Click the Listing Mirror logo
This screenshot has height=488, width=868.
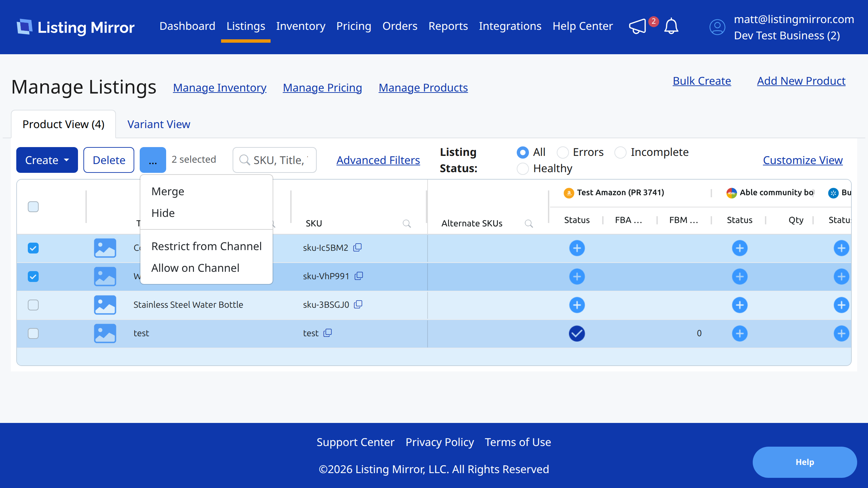(75, 27)
